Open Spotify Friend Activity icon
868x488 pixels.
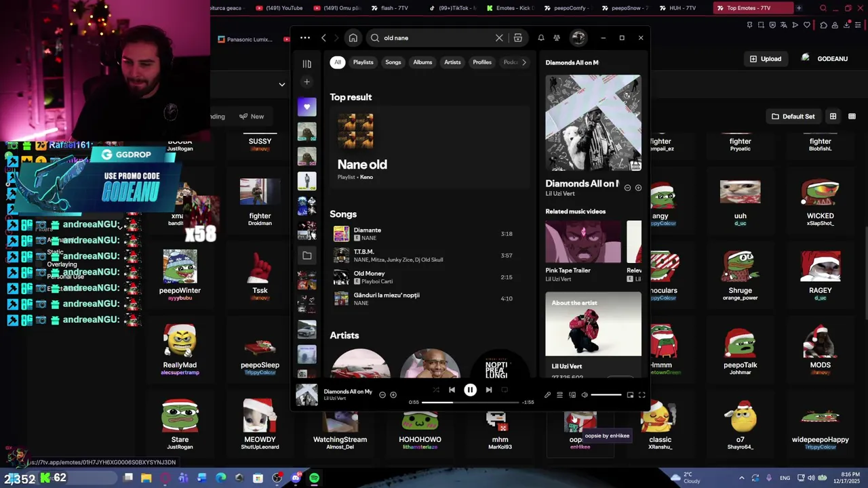(x=557, y=38)
